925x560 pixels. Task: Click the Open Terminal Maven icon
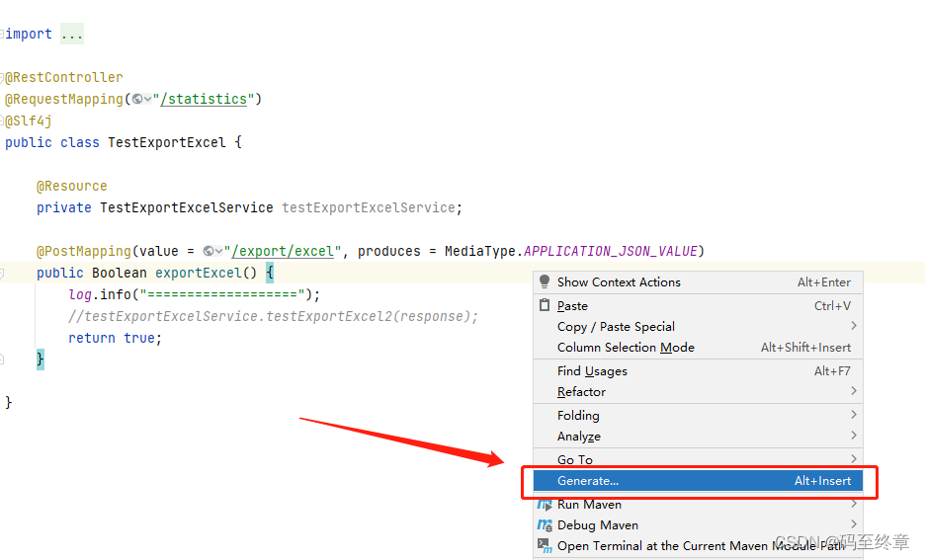545,546
